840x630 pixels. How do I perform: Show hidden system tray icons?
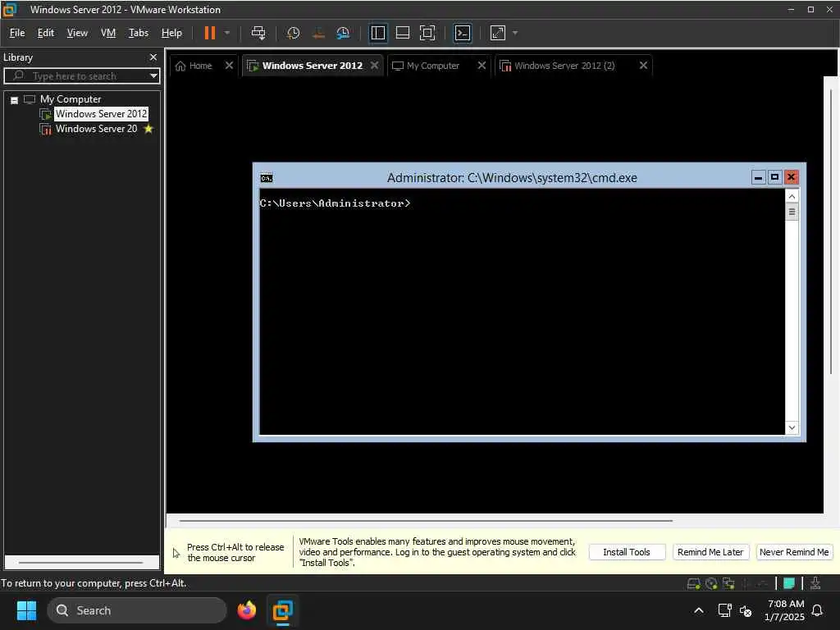(x=699, y=610)
